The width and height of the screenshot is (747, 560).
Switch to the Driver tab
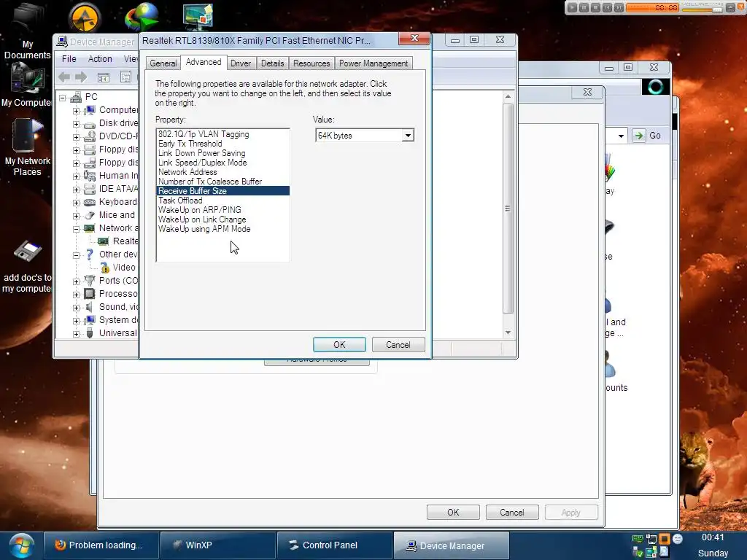point(241,63)
